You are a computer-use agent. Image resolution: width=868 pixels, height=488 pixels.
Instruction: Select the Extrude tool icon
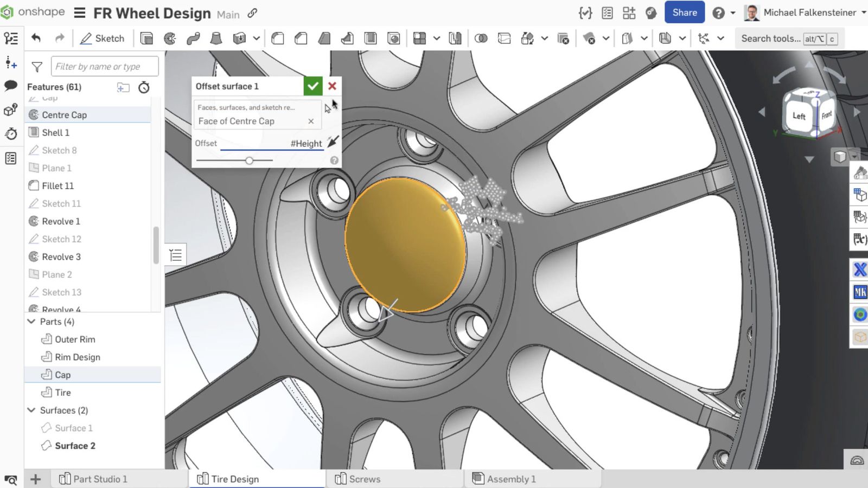pos(146,38)
